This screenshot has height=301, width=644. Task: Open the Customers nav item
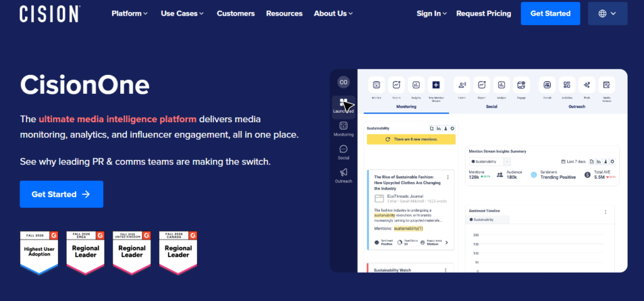pyautogui.click(x=236, y=14)
